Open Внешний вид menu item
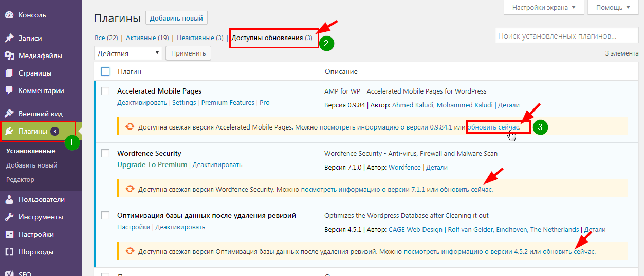Screen dimensions: 644x276 pyautogui.click(x=41, y=114)
